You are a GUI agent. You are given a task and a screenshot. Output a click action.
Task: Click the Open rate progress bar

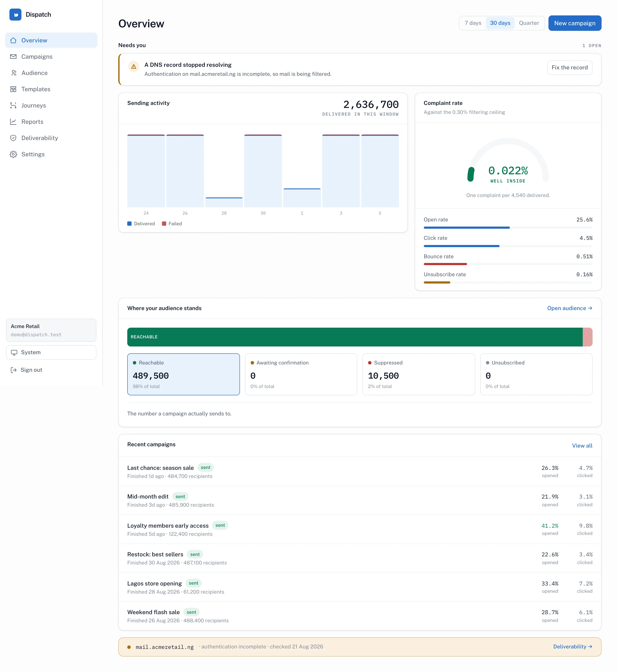[508, 228]
